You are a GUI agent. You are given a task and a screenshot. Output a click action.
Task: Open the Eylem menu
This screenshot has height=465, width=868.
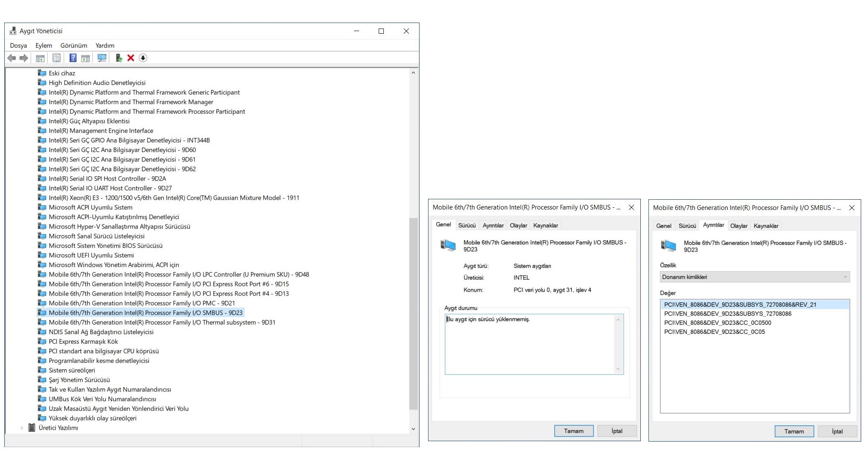click(43, 46)
